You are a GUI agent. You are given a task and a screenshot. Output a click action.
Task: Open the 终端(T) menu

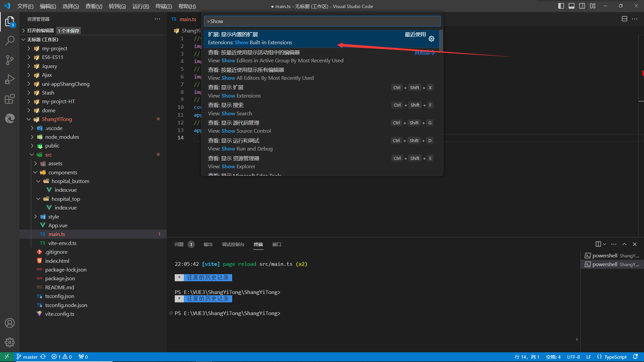[163, 6]
